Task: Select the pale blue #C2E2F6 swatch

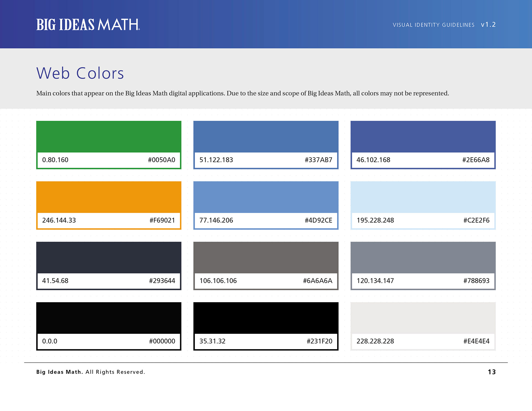Action: click(x=423, y=197)
